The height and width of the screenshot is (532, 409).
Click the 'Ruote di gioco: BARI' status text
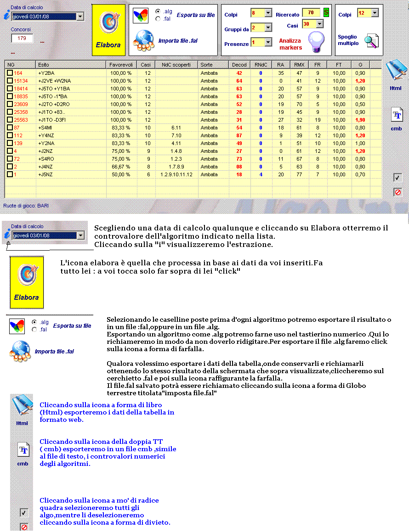[x=26, y=206]
